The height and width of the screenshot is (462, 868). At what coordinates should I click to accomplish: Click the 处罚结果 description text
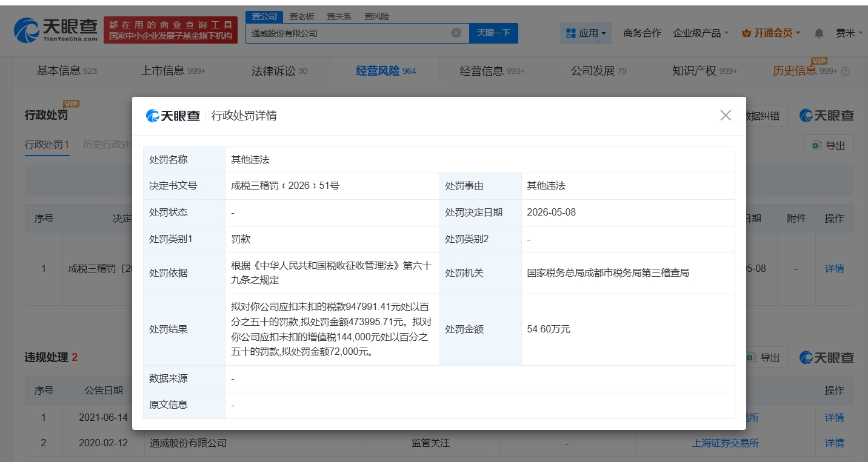click(332, 329)
